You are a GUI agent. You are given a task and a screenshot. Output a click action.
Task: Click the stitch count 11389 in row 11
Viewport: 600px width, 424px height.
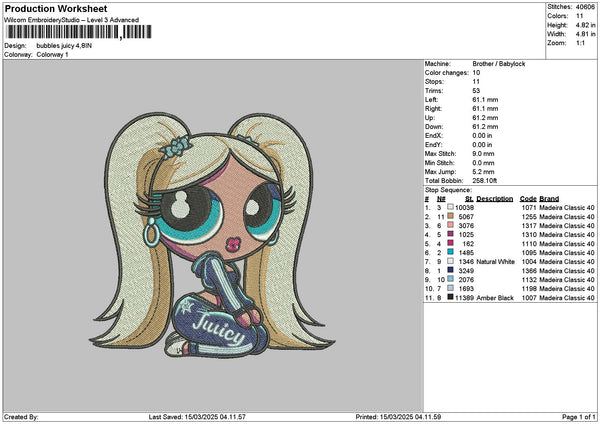pyautogui.click(x=464, y=298)
